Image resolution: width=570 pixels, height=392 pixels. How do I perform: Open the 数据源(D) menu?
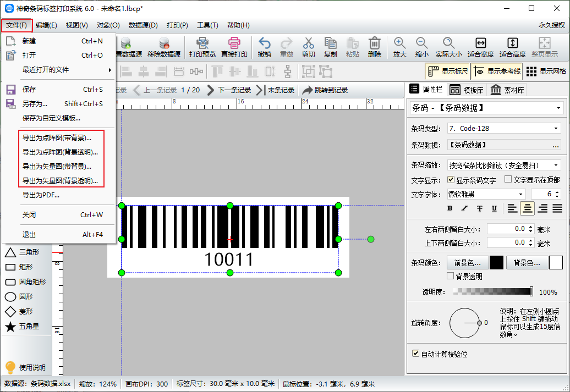pos(143,25)
